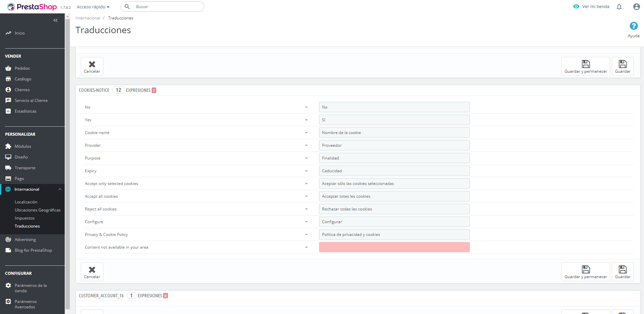This screenshot has width=644, height=314.
Task: Click Cancelar below the cookies-notice list
Action: [x=92, y=272]
